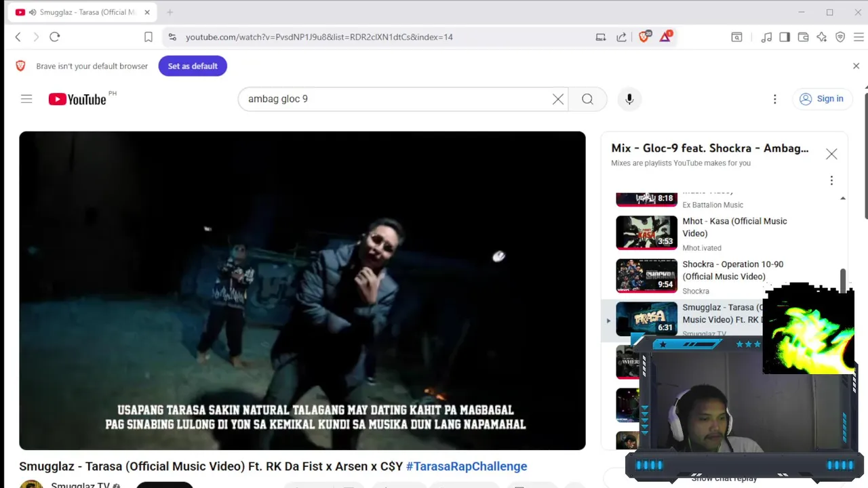
Task: Play Mhot - Kasa from the playlist
Action: tap(735, 227)
